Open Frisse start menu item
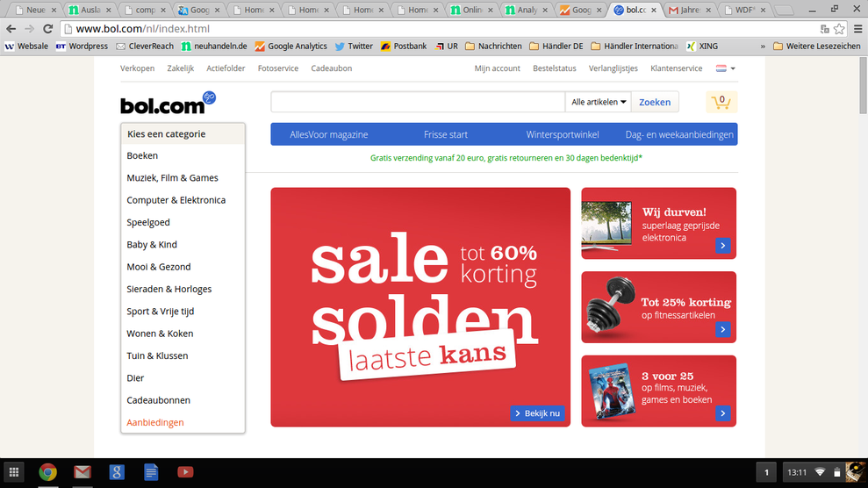The width and height of the screenshot is (868, 488). [x=446, y=134]
